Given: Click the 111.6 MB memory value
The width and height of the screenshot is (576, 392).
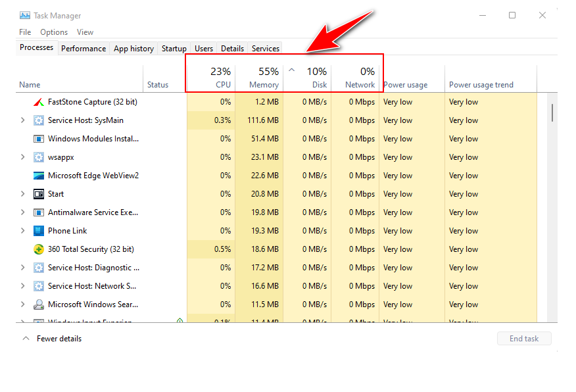Looking at the screenshot, I should [x=263, y=120].
